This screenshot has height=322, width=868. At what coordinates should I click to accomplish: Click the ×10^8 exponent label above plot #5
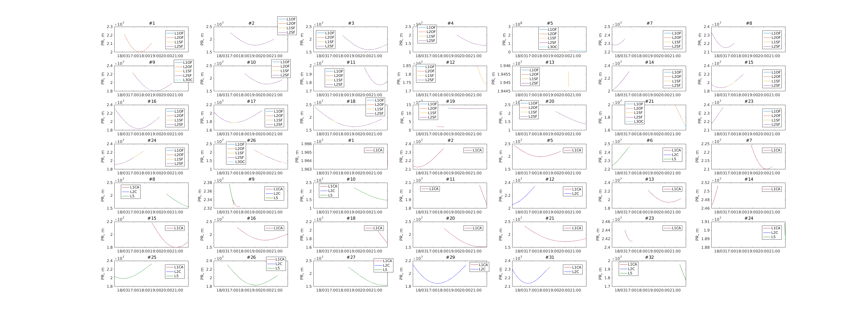click(517, 24)
